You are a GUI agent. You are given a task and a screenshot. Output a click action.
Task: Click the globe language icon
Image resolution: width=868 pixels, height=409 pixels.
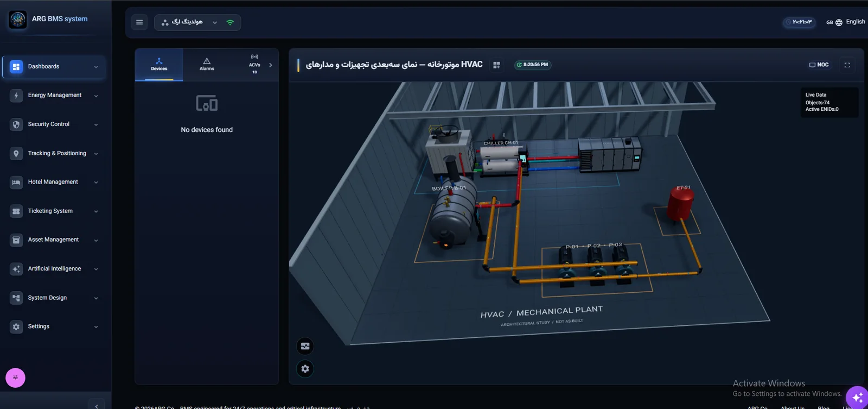pyautogui.click(x=839, y=22)
